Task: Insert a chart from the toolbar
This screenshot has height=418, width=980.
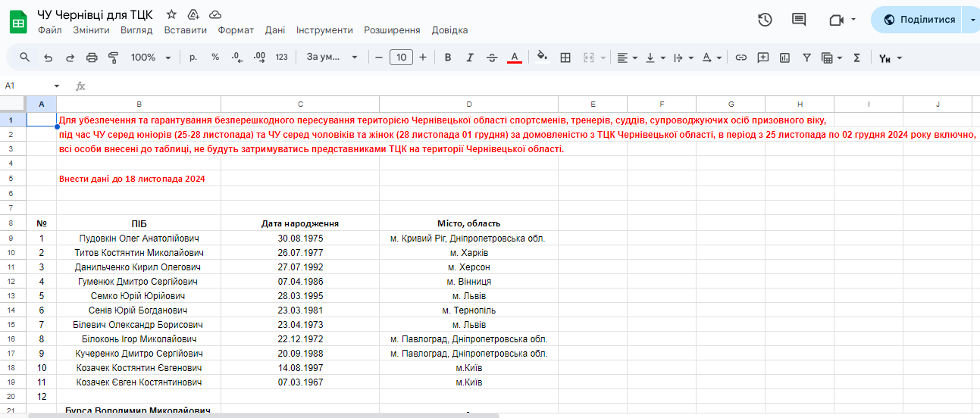Action: coord(784,58)
